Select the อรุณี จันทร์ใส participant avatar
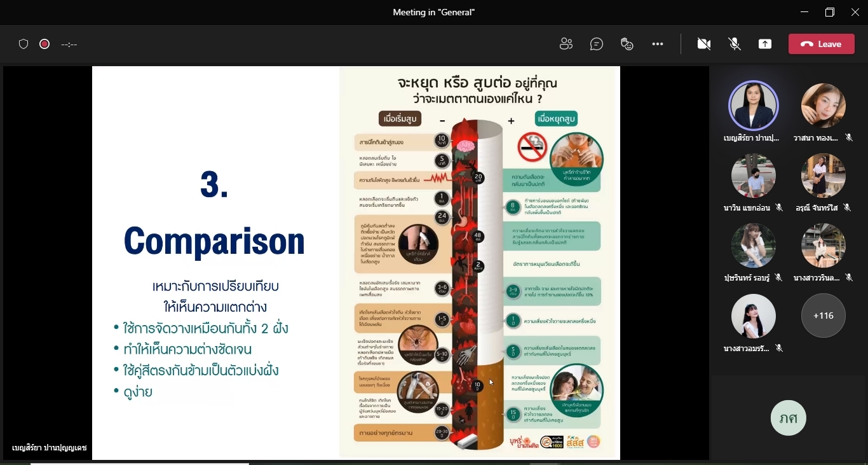The width and height of the screenshot is (868, 465). click(x=824, y=176)
